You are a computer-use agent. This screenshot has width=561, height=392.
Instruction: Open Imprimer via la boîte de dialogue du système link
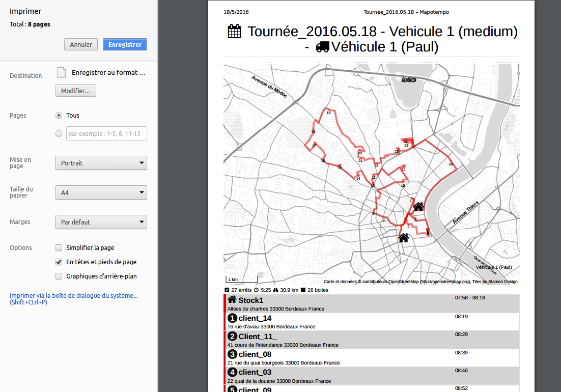[74, 299]
